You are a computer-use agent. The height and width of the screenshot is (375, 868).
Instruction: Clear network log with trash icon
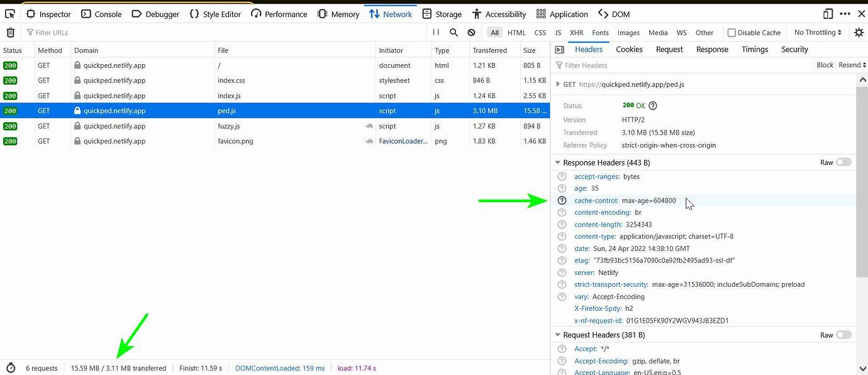pos(10,32)
